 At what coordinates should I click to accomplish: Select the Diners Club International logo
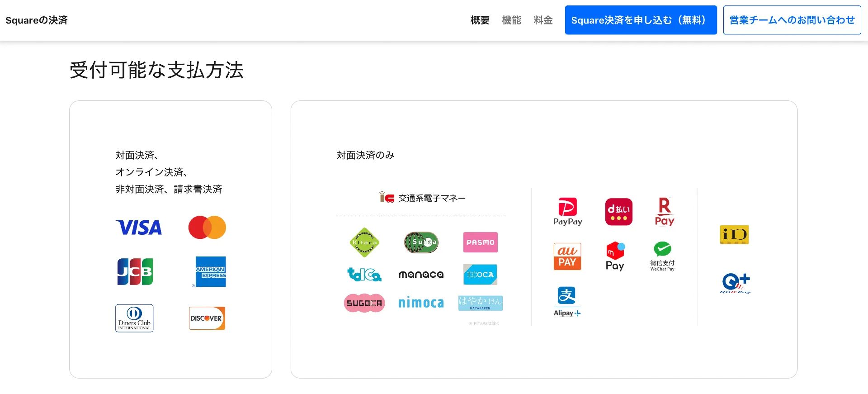click(134, 318)
